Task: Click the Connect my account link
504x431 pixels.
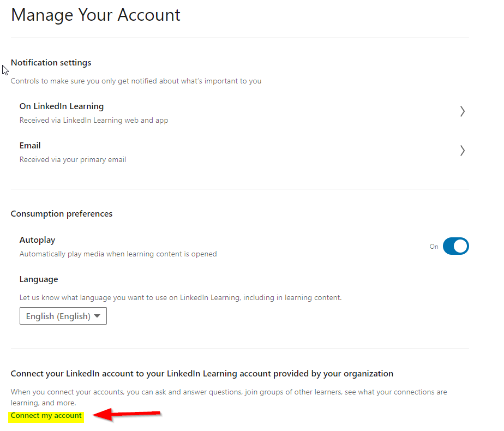Action: [46, 416]
